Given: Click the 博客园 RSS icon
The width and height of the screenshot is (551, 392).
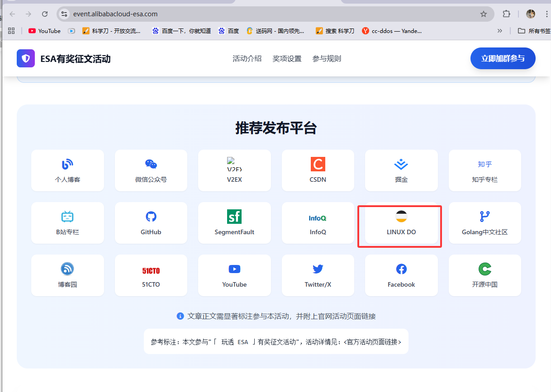Looking at the screenshot, I should point(67,269).
